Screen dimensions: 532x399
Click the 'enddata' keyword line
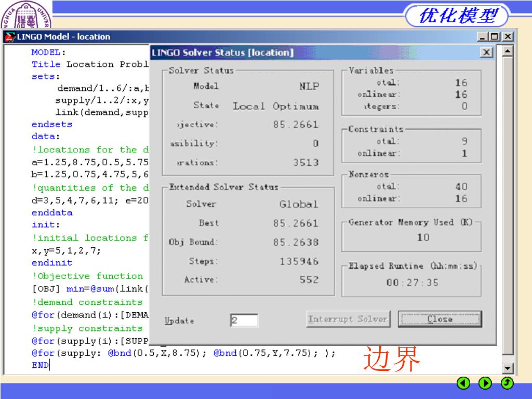point(51,212)
